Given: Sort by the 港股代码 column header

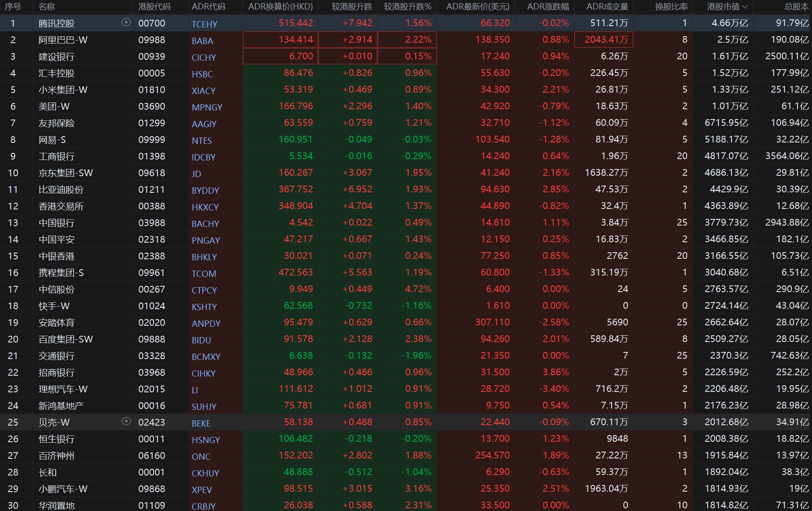Looking at the screenshot, I should click(154, 7).
